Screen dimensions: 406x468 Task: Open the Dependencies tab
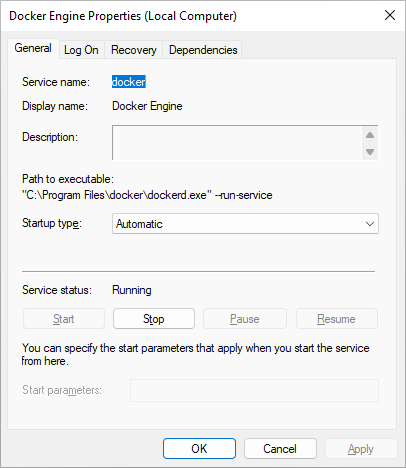[x=203, y=50]
